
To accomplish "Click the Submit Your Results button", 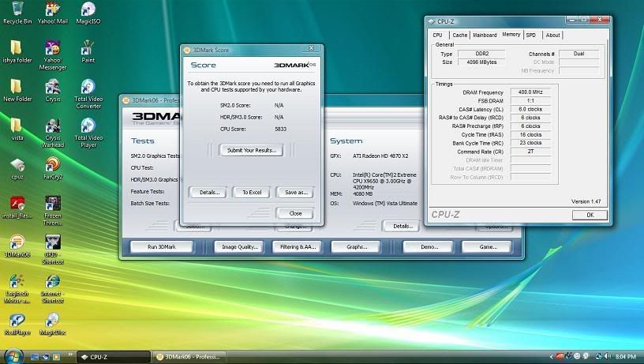I will (x=251, y=150).
